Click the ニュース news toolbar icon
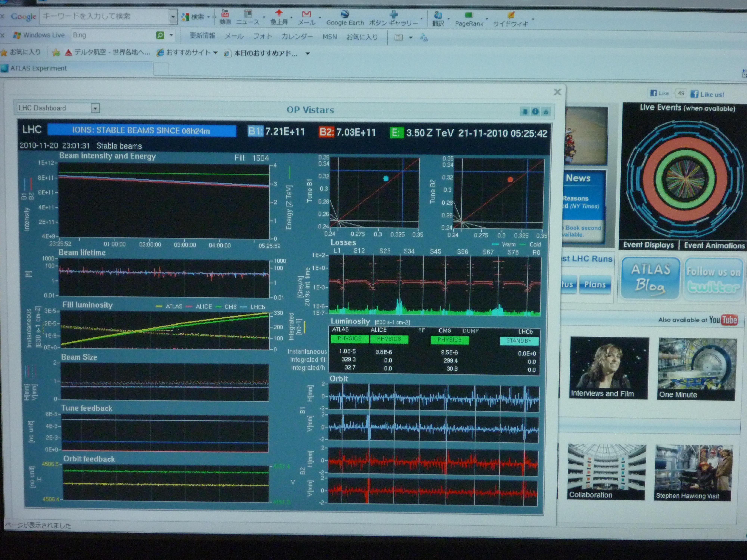The image size is (747, 560). (x=247, y=18)
